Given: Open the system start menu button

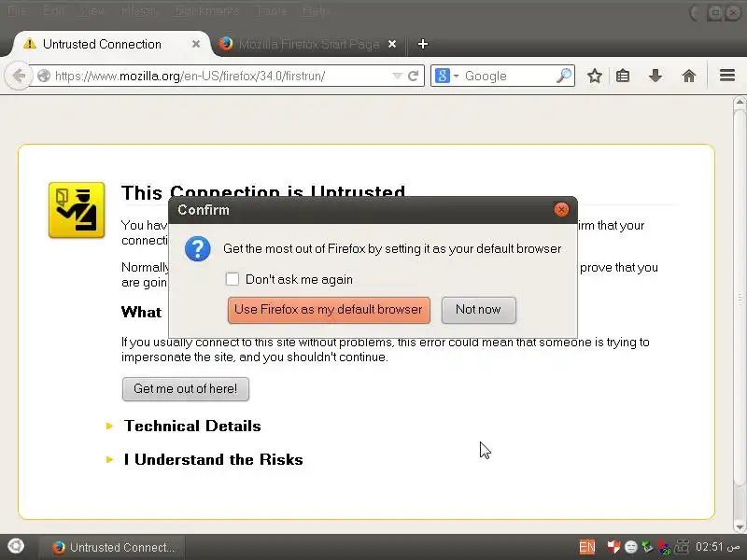Looking at the screenshot, I should click(x=16, y=546).
